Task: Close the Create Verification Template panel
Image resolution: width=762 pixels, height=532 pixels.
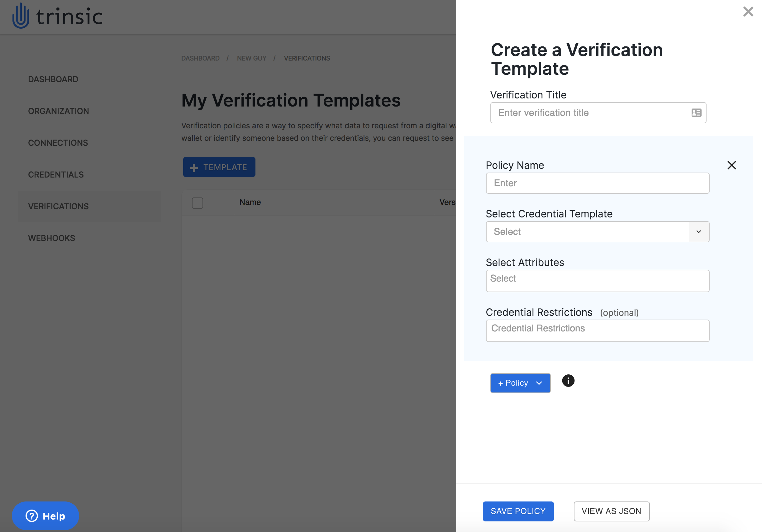Action: click(748, 12)
